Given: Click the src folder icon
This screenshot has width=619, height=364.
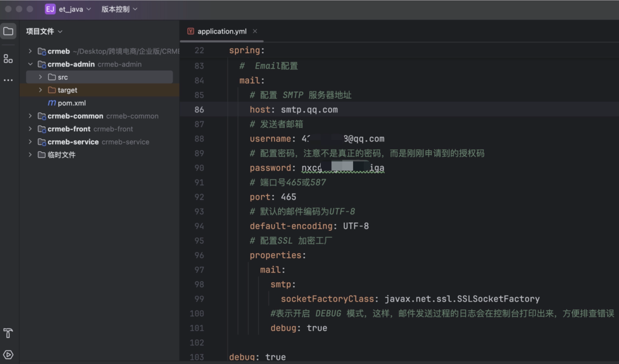Looking at the screenshot, I should [52, 77].
